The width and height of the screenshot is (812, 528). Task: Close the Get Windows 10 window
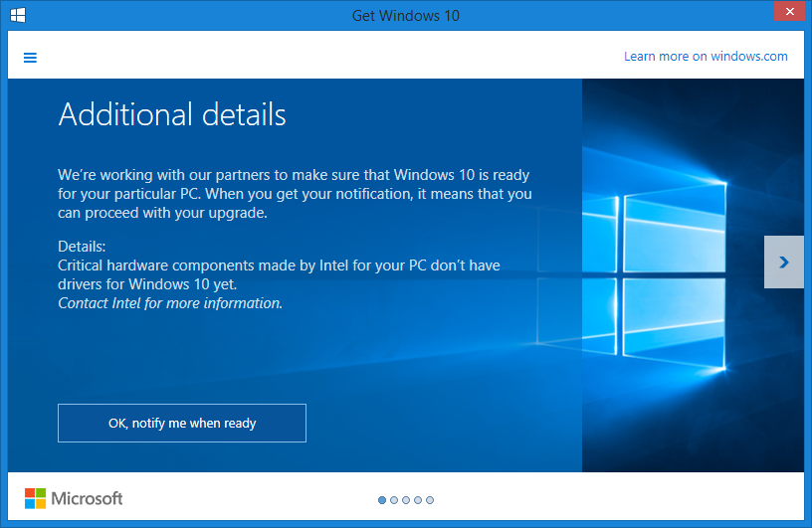[x=789, y=11]
